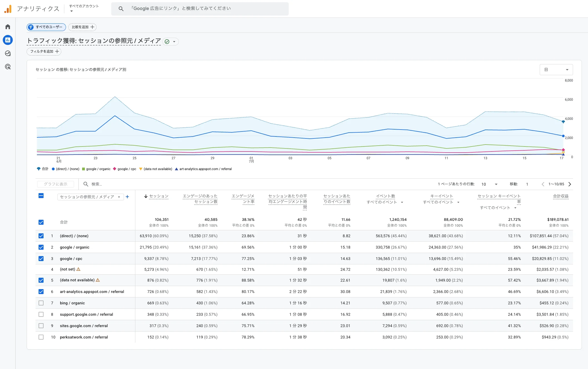Select the Reports bar-chart sidebar icon
588x369 pixels.
point(8,40)
